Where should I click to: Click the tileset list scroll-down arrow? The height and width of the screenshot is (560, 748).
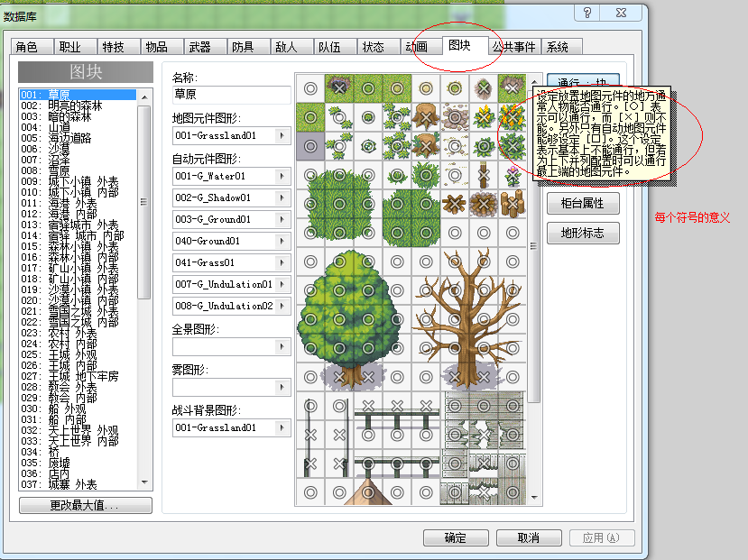point(144,482)
